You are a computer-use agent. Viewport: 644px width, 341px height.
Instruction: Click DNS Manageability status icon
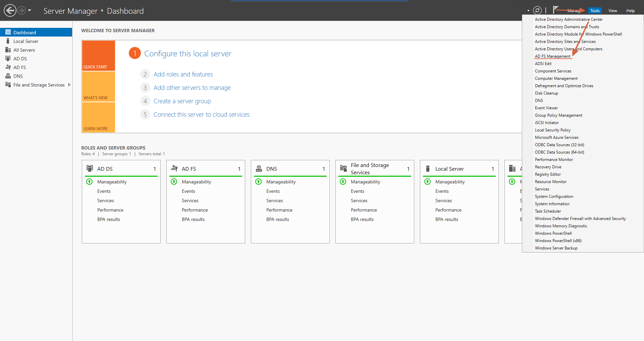[x=258, y=182]
